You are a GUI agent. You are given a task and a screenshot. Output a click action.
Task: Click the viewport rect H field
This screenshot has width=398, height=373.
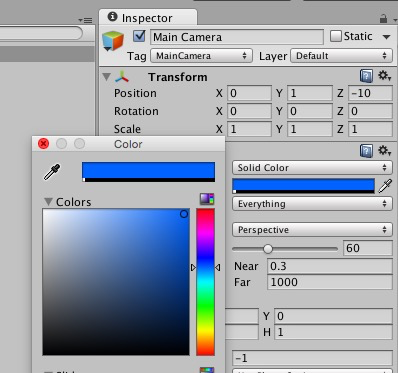point(333,332)
